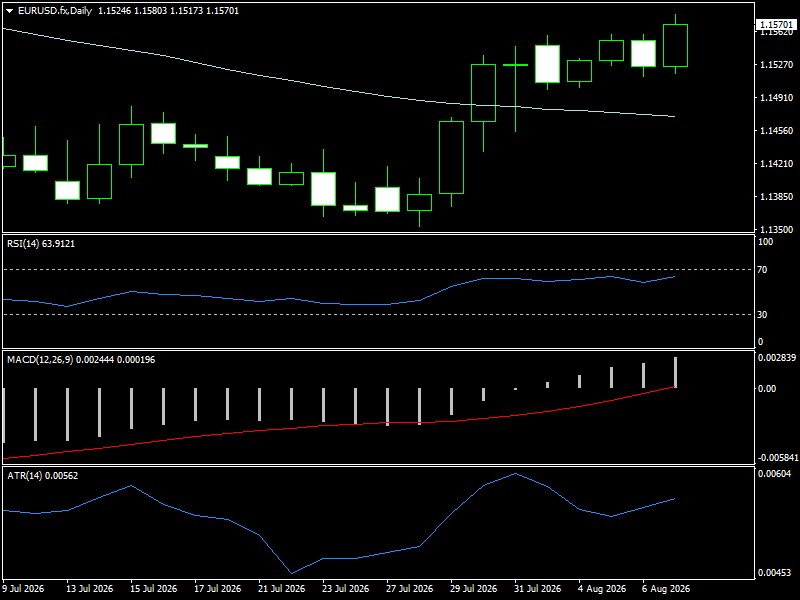Click the 23 Jul 2026 date label
This screenshot has width=800, height=600.
(345, 589)
